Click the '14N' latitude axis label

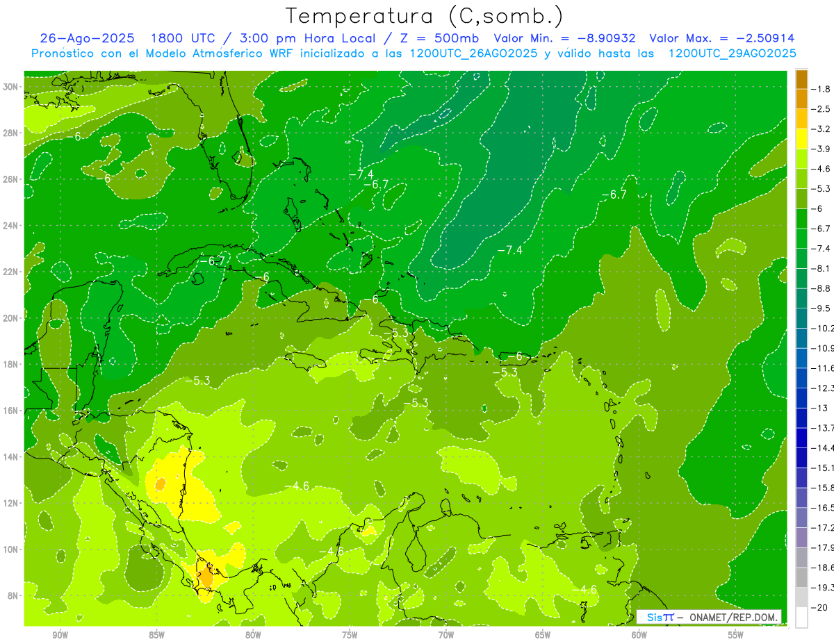pyautogui.click(x=10, y=456)
